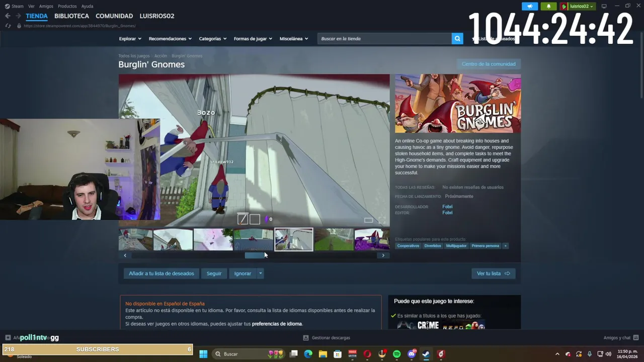The width and height of the screenshot is (644, 362).
Task: Click the Ignorar button
Action: (243, 274)
